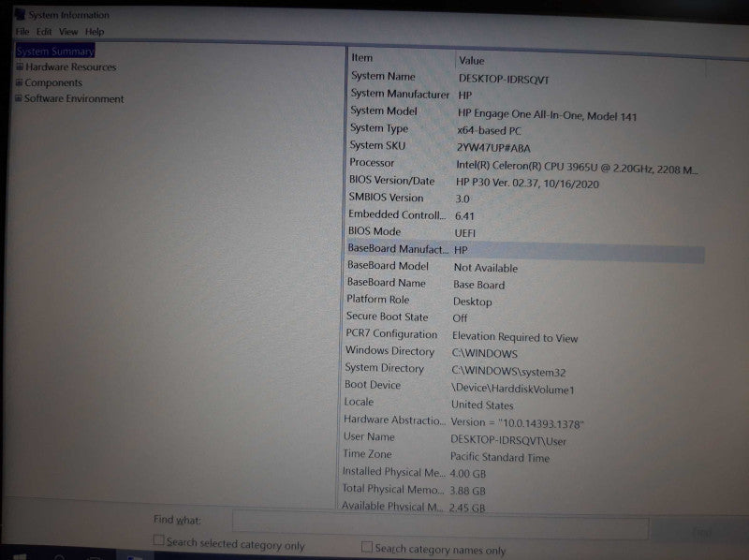Open the Edit menu
The width and height of the screenshot is (749, 560).
(x=44, y=32)
